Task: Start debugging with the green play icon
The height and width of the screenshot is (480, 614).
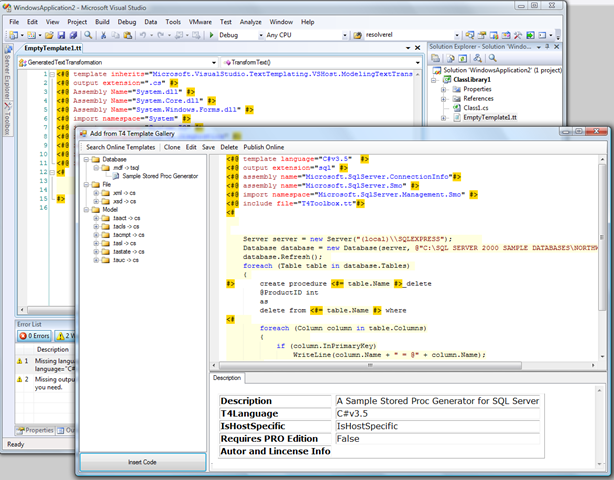Action: click(211, 35)
